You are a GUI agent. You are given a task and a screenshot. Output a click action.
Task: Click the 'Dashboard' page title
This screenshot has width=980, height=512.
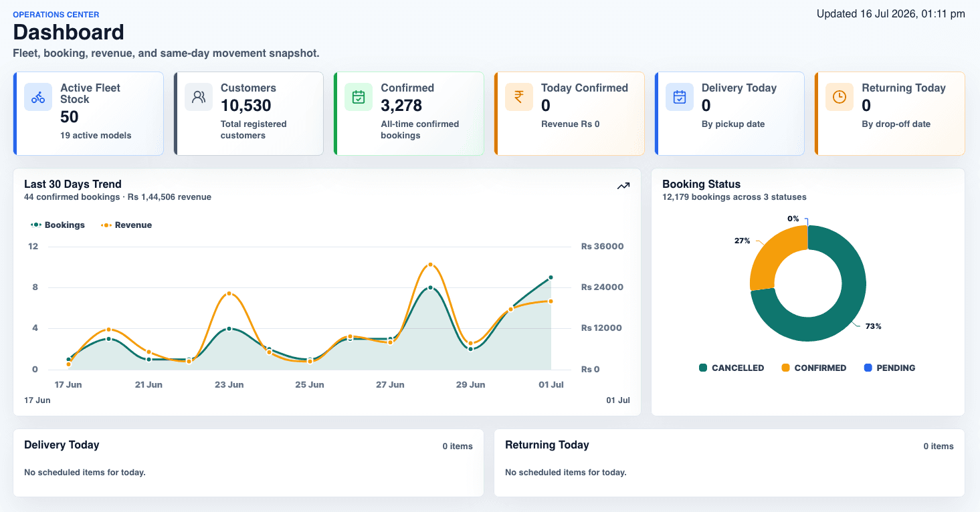(x=69, y=33)
